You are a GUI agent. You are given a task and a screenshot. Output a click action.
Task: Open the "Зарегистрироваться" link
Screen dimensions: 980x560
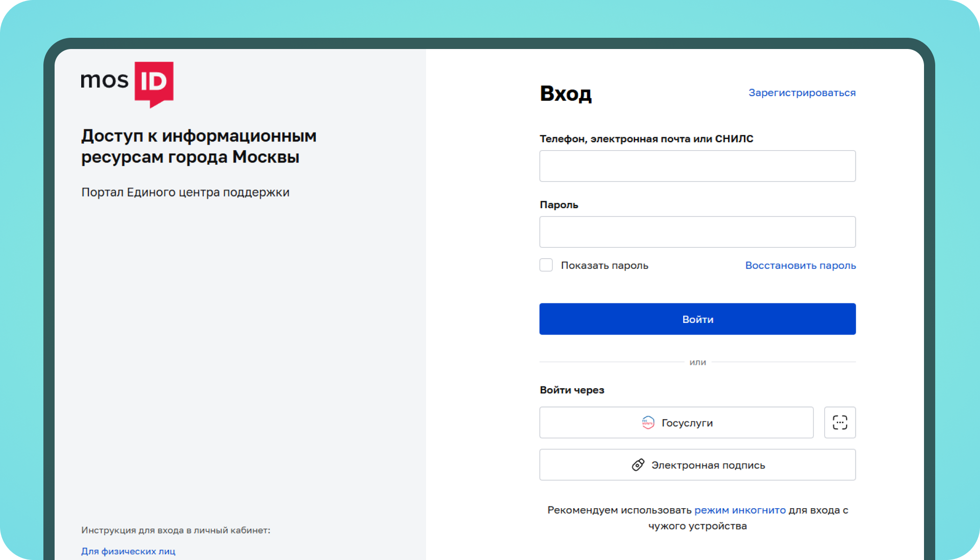pos(802,93)
